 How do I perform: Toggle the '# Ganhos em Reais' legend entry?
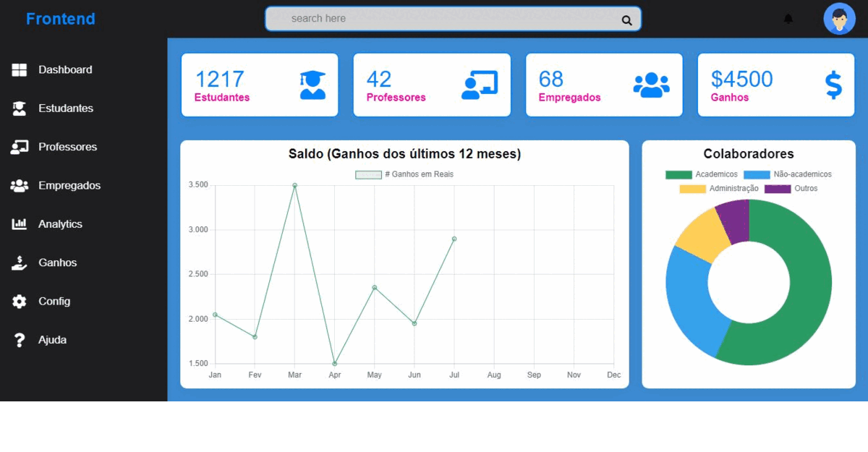pyautogui.click(x=405, y=174)
